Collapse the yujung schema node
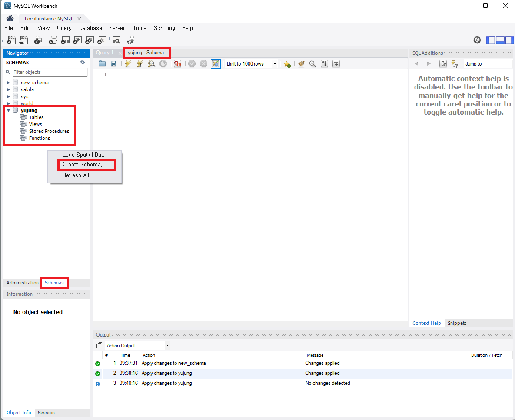This screenshot has width=515, height=420. pyautogui.click(x=9, y=110)
